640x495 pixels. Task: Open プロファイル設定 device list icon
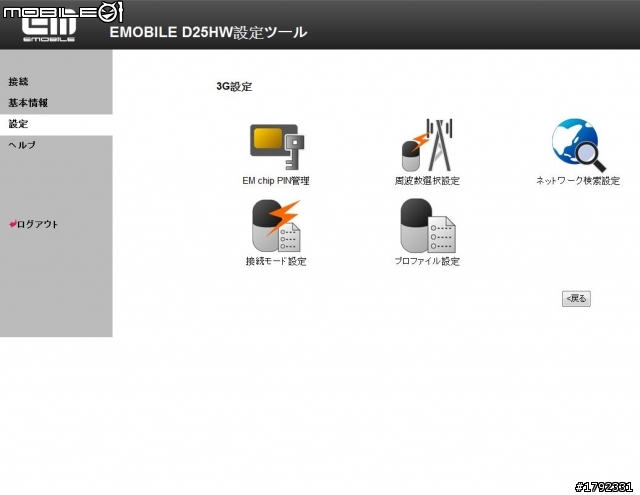click(x=427, y=226)
